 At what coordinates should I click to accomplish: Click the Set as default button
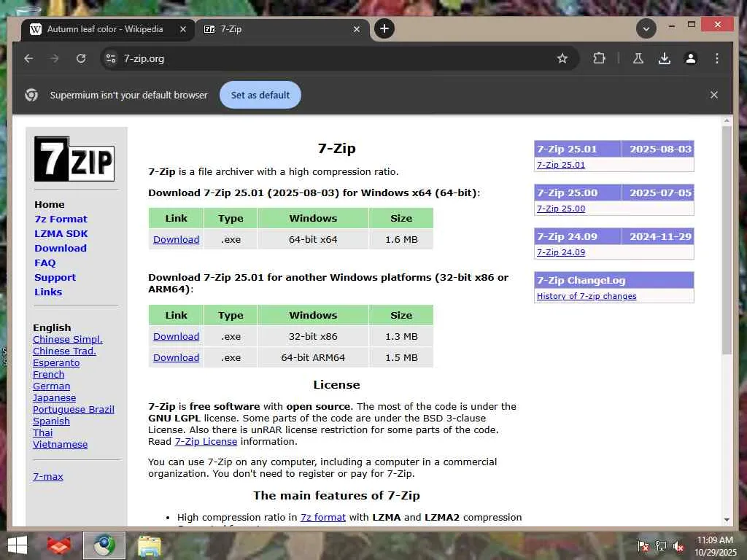(260, 95)
